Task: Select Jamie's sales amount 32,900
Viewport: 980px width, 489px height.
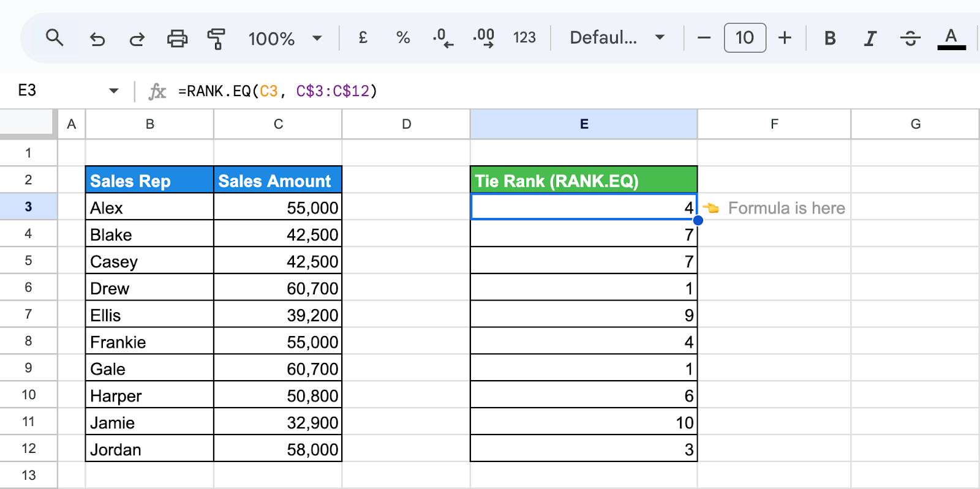Action: 278,422
